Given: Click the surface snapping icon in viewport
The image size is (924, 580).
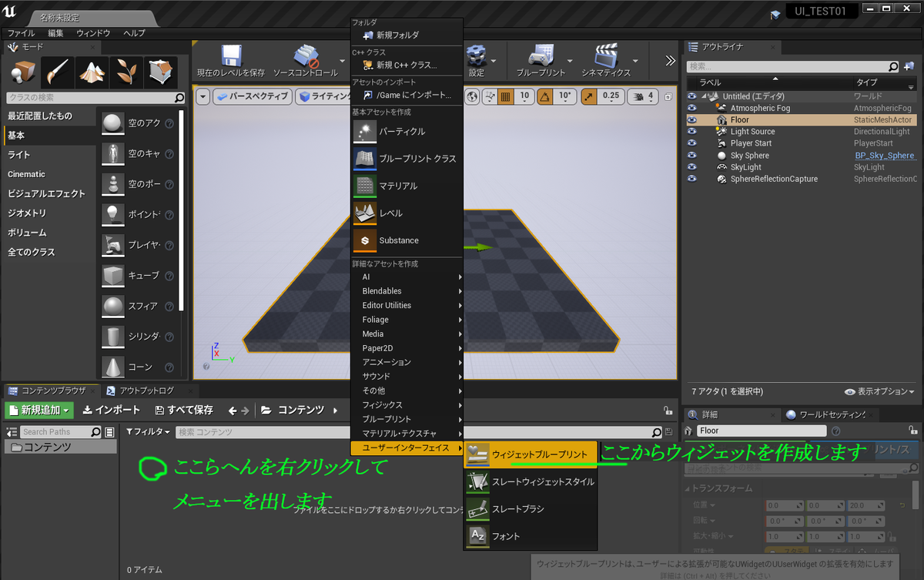Looking at the screenshot, I should (490, 96).
